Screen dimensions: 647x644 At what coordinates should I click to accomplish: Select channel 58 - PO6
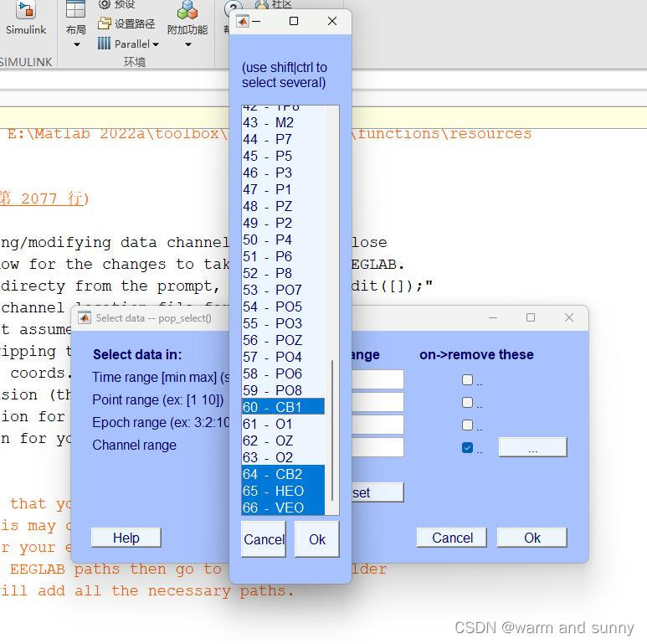283,374
